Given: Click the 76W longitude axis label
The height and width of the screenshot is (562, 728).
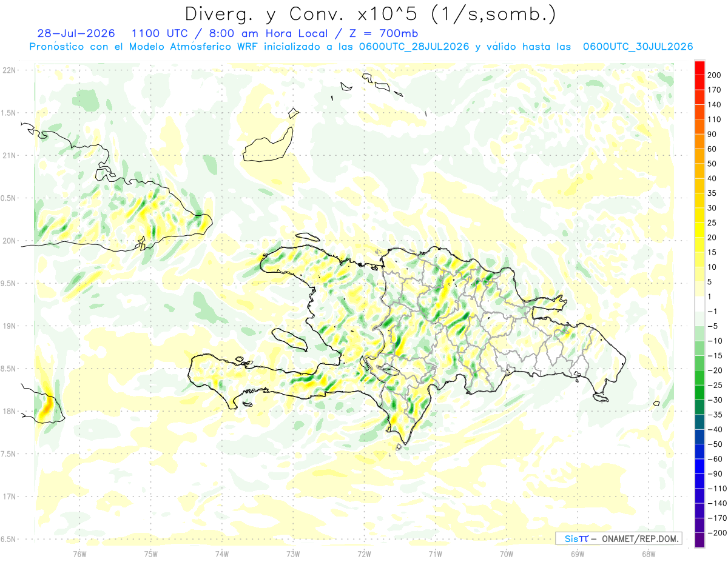Looking at the screenshot, I should click(79, 554).
